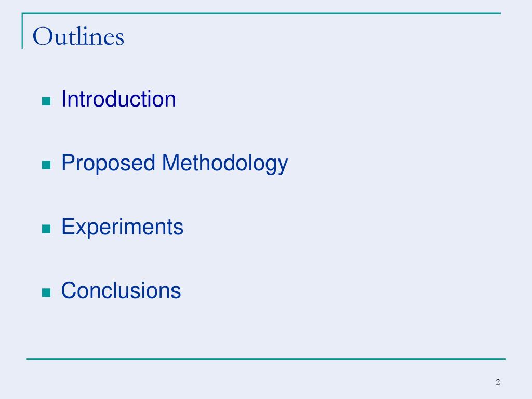Select the bullet marker before Experiments
Viewport: 532px width, 399px height.
[x=46, y=229]
